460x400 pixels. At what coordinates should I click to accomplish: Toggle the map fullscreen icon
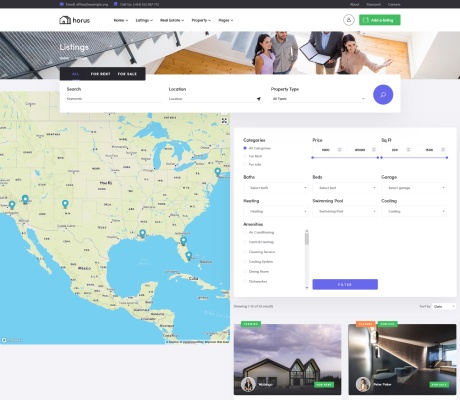point(224,121)
